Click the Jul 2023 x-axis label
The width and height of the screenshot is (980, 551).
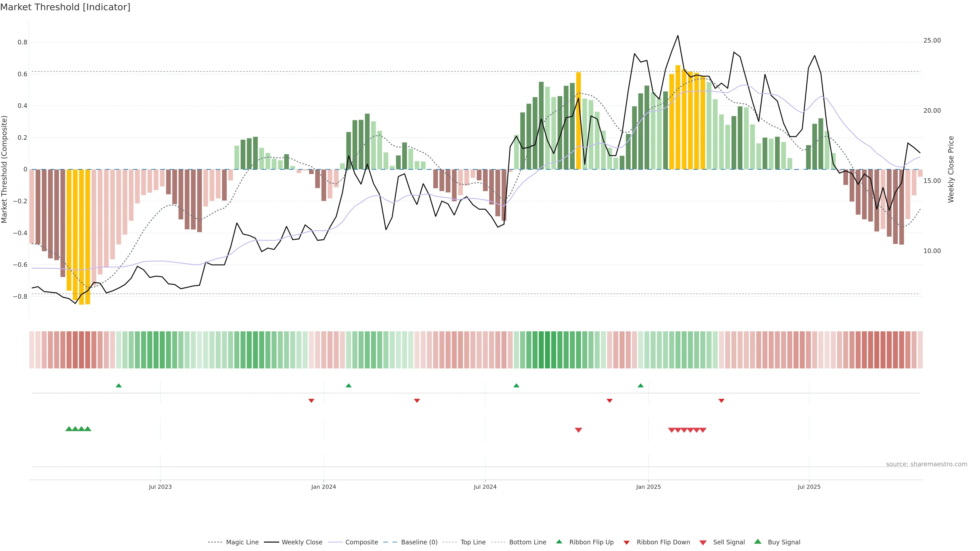pyautogui.click(x=160, y=487)
